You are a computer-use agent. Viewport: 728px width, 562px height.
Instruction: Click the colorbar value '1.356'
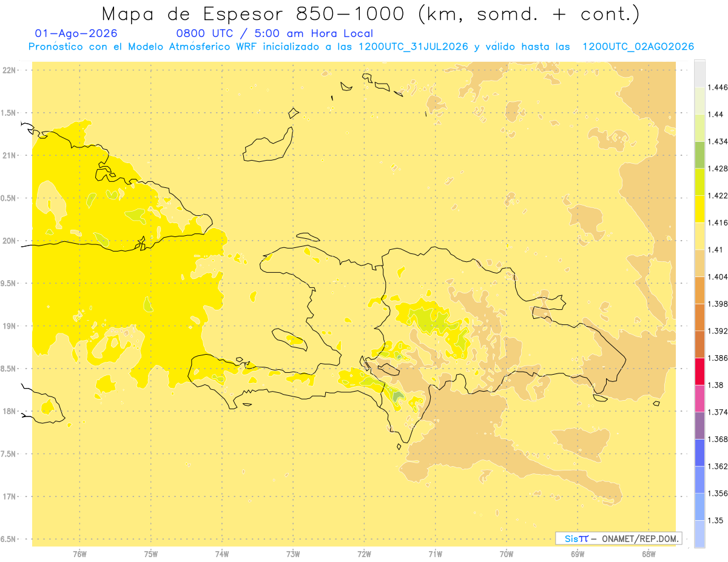click(718, 493)
